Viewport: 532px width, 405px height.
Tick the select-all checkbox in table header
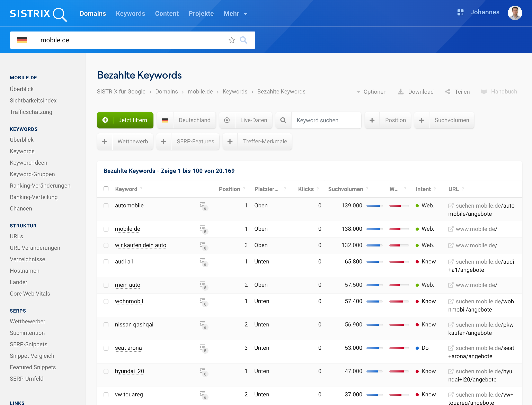[106, 189]
